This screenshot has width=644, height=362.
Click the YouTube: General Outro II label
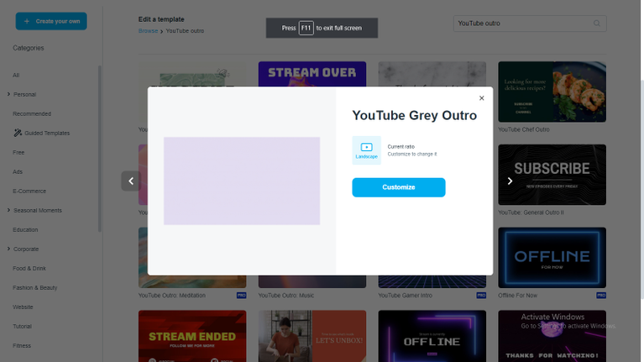pos(531,212)
